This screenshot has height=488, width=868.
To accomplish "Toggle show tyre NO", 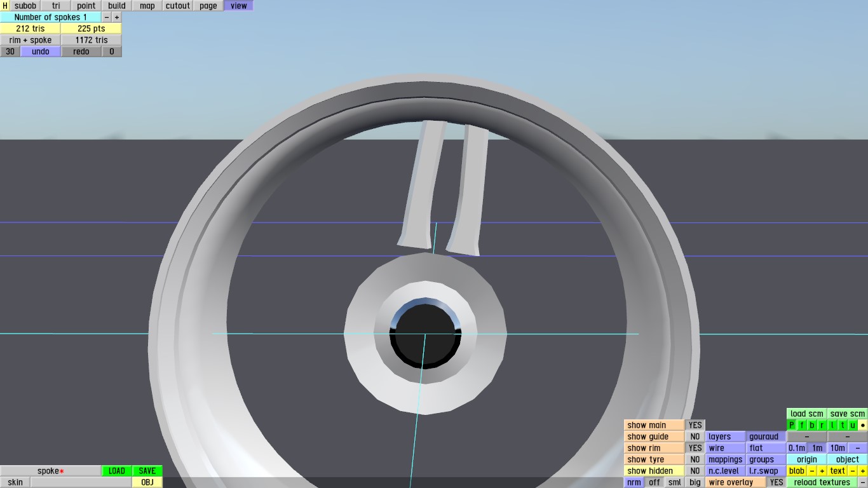I will [695, 459].
